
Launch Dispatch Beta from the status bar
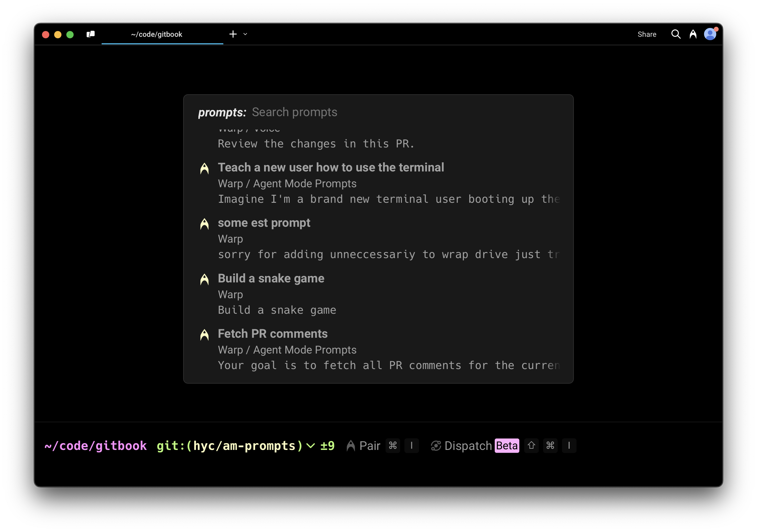point(506,445)
